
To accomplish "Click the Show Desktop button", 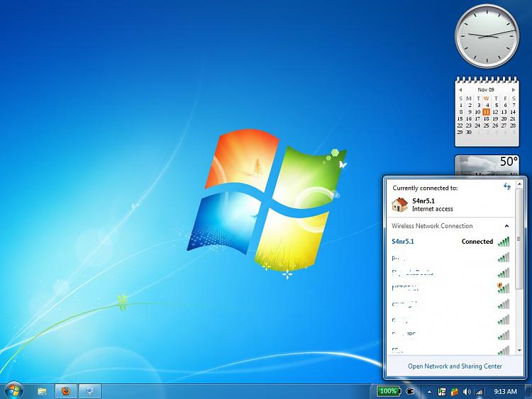I will coord(528,391).
